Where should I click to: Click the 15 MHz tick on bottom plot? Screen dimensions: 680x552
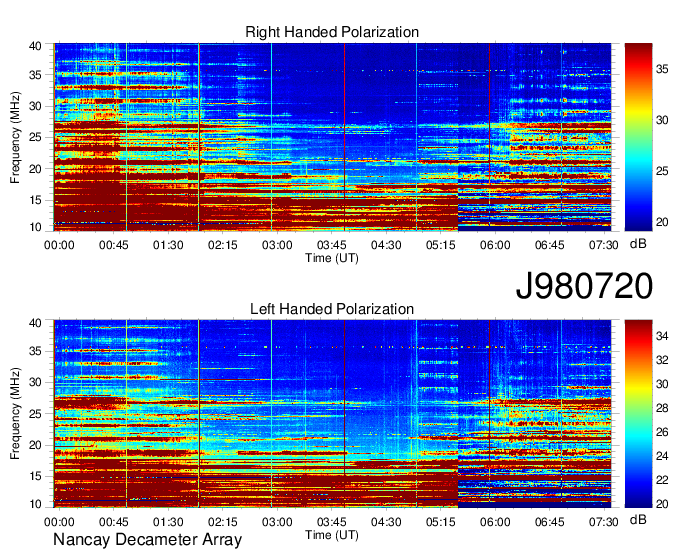35,476
